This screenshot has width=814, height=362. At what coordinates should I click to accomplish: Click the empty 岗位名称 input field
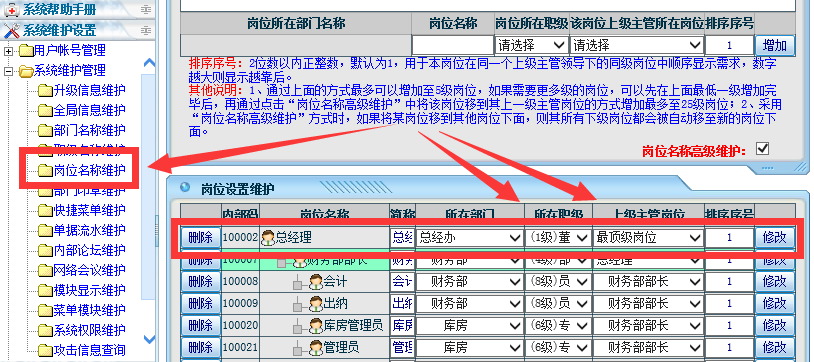click(453, 45)
